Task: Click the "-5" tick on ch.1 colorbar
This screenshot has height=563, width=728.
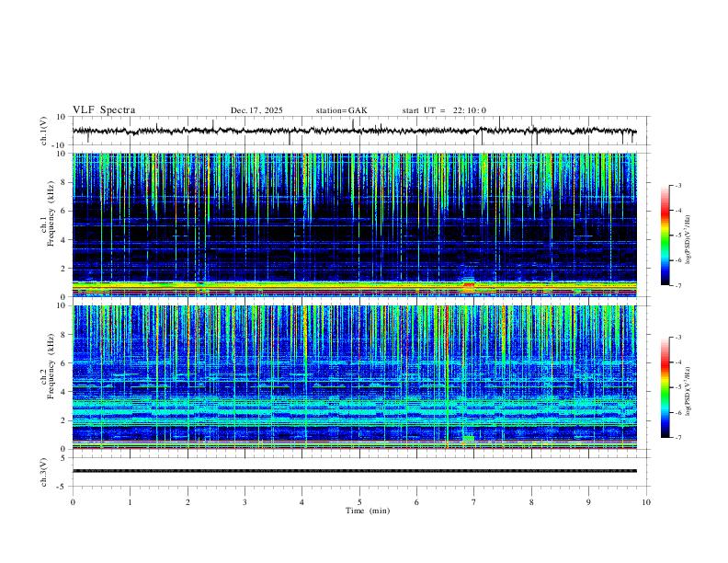Action: 677,236
